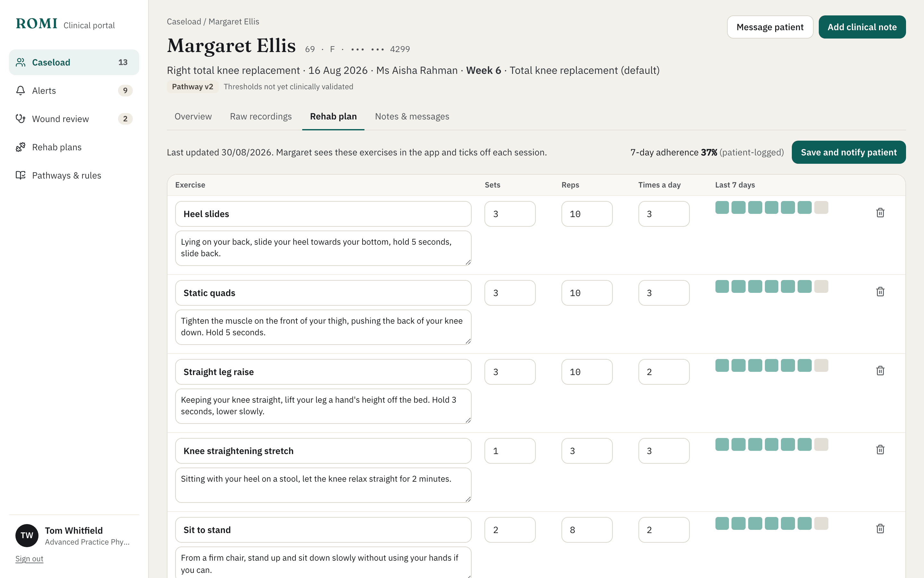Delete the Static quads exercise
Screen dimensions: 924x578
pyautogui.click(x=880, y=292)
